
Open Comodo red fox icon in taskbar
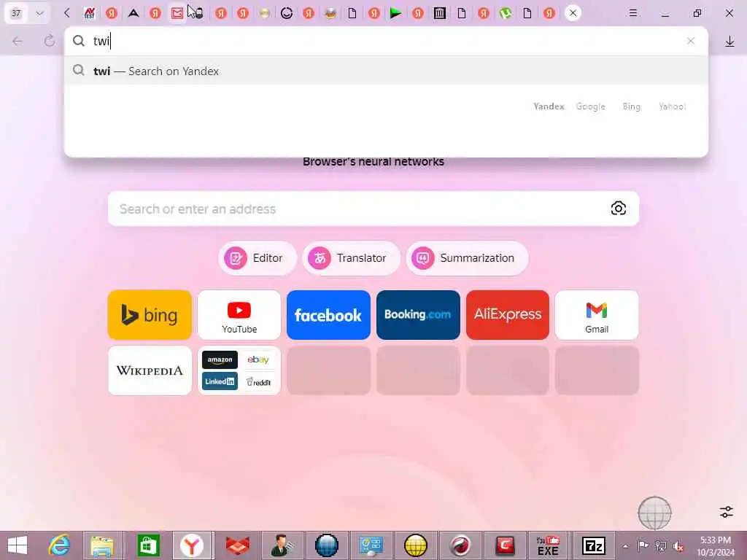click(237, 545)
